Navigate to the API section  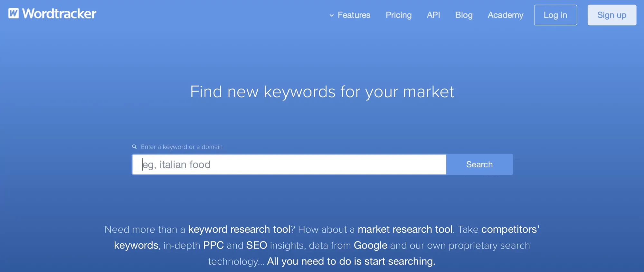[x=433, y=15]
